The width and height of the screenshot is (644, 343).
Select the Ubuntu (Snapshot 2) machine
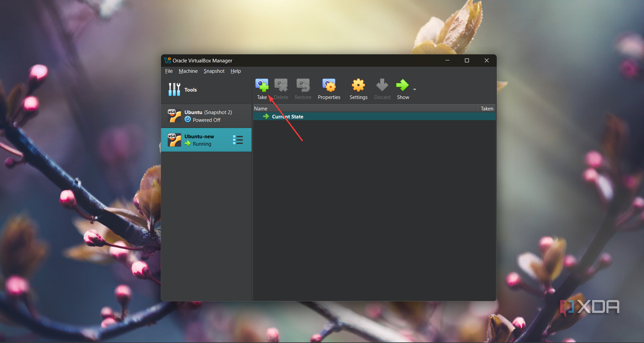click(x=206, y=116)
